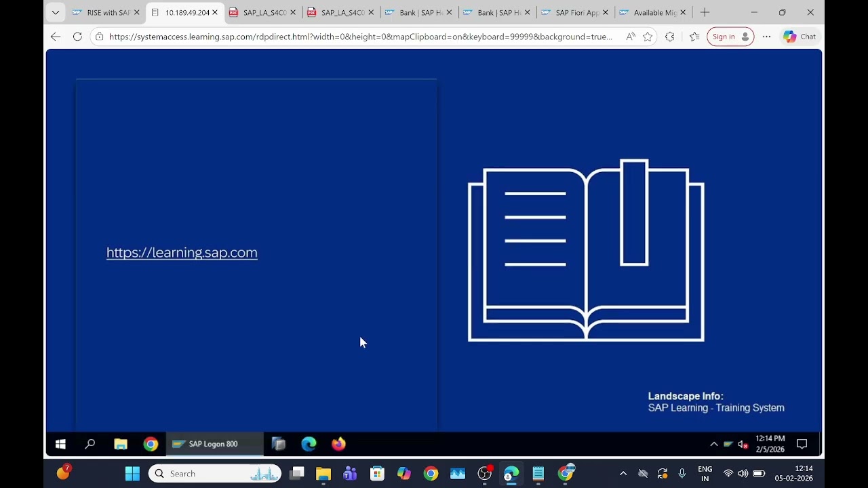Screen dimensions: 868x488
Task: Click the host taskbar Search box
Action: [214, 473]
